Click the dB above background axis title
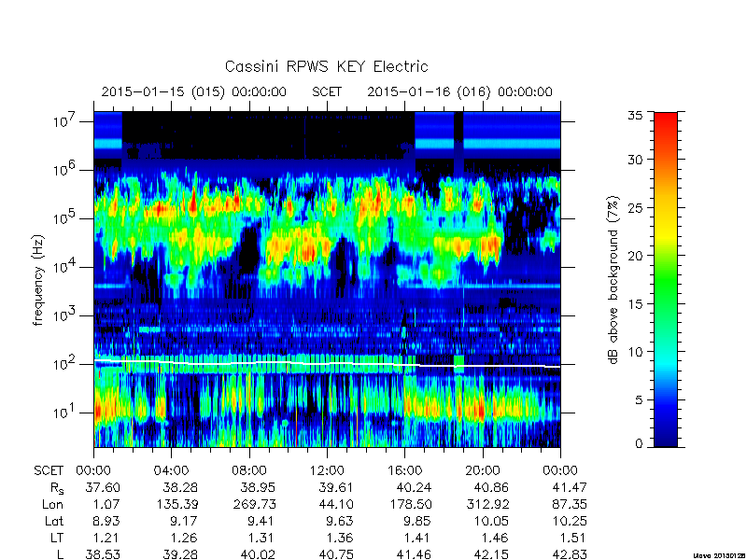The width and height of the screenshot is (747, 560). click(x=613, y=280)
